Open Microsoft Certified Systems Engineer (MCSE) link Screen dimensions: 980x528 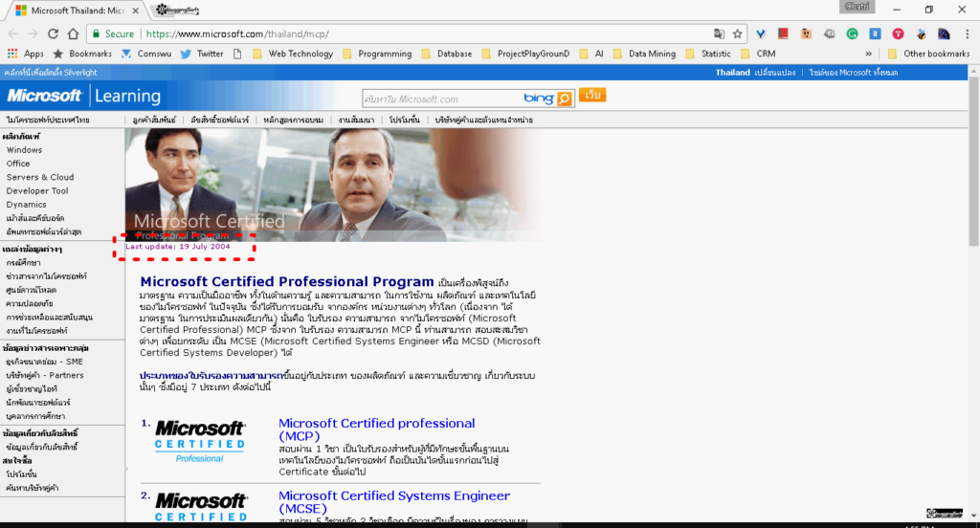pos(393,502)
